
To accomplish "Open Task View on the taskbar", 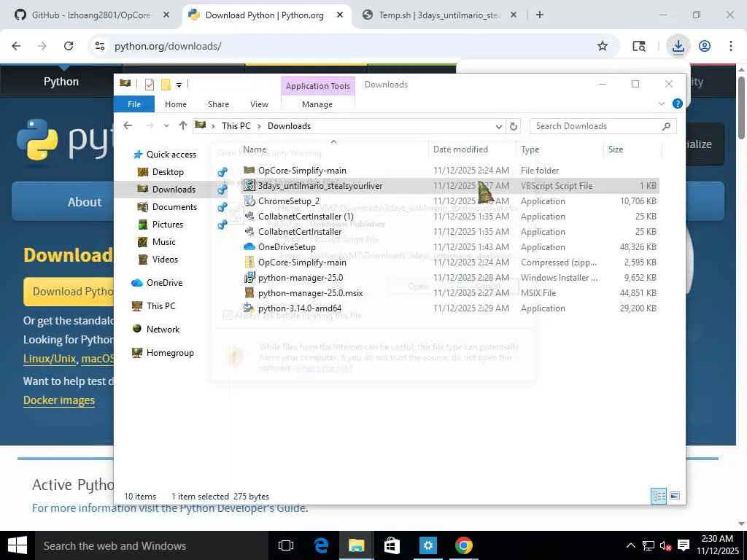I will (286, 545).
